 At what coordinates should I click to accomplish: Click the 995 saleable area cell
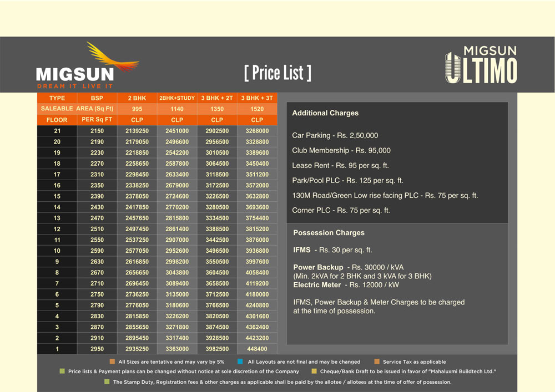(137, 109)
